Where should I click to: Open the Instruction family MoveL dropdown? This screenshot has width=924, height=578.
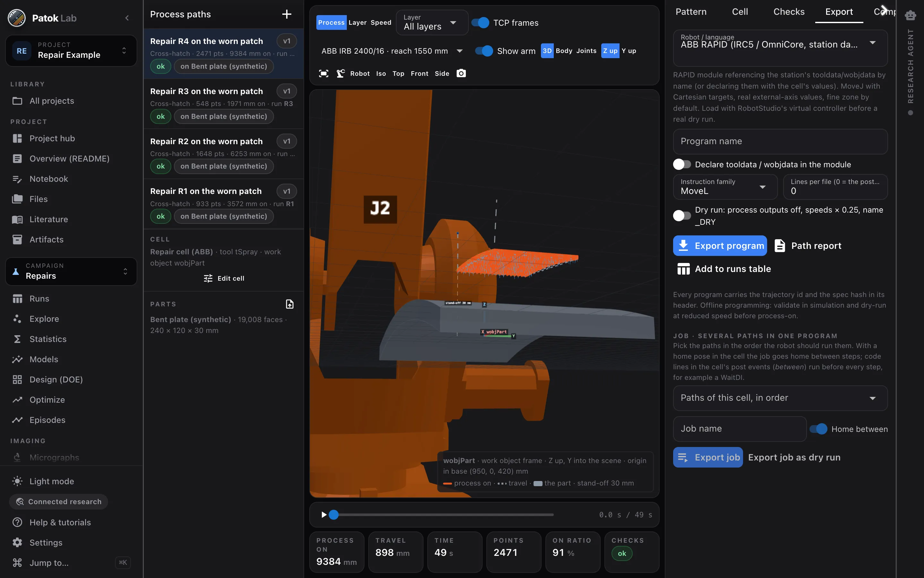pos(725,187)
